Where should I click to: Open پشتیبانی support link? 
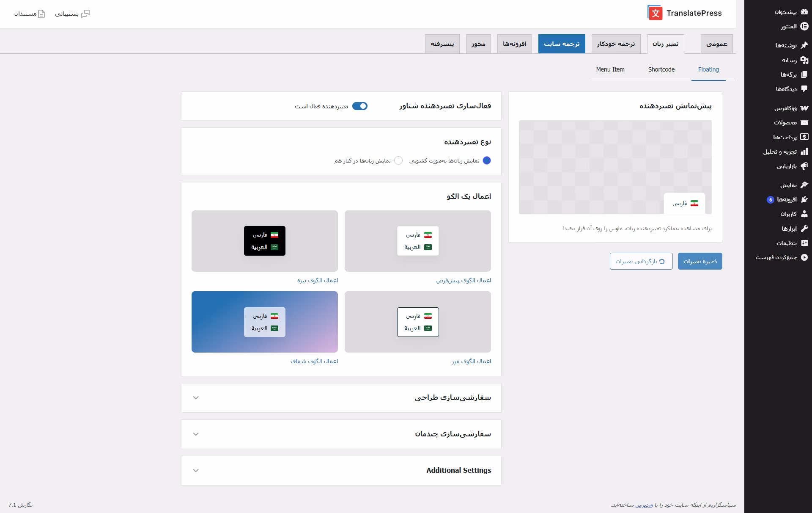coord(72,14)
